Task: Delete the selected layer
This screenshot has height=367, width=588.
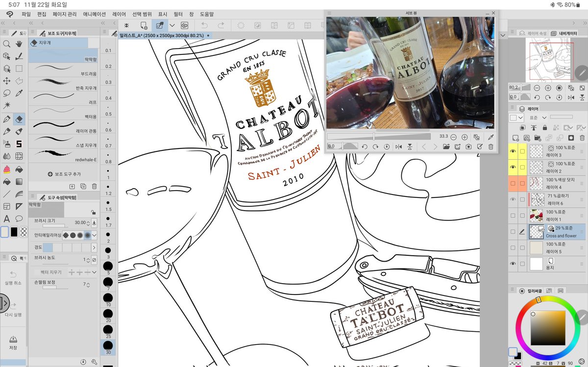Action: click(582, 138)
